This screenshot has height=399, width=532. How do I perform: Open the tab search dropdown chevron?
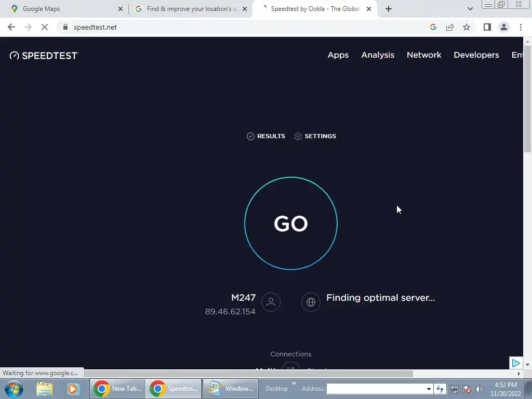coord(470,9)
